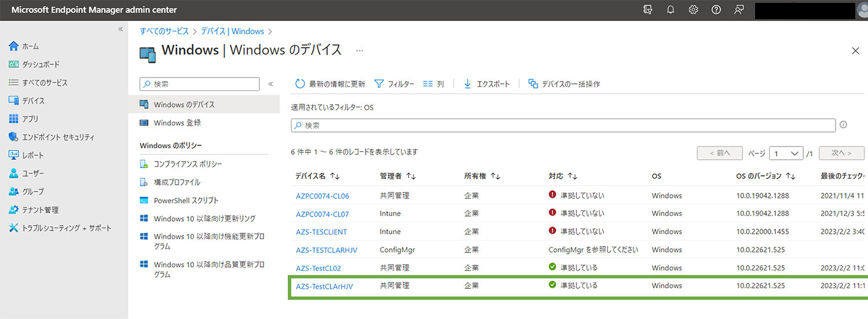Click the search info circle icon
Viewport: 868px width, 319px height.
click(843, 124)
